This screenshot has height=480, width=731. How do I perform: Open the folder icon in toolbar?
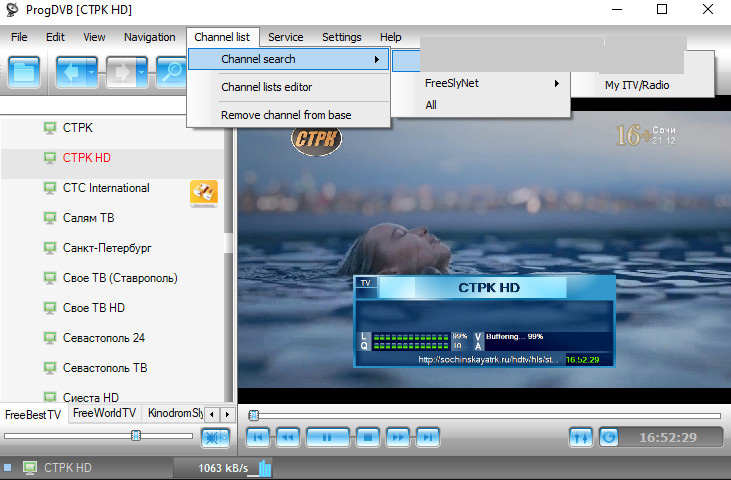[24, 72]
